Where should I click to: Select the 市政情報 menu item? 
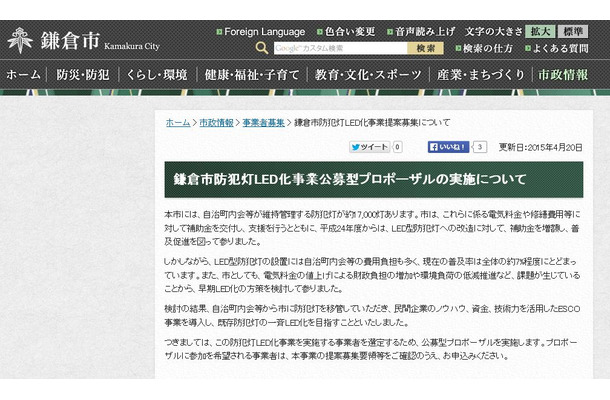click(563, 75)
